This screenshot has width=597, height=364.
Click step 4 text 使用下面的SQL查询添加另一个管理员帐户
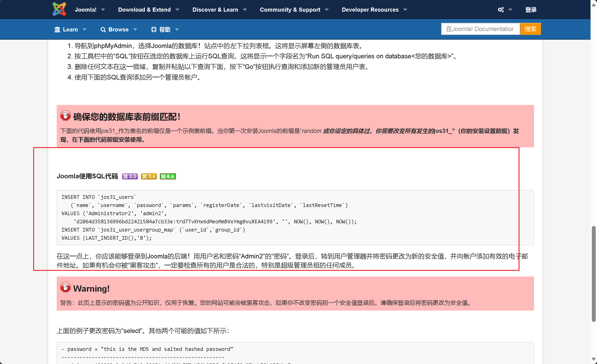[138, 77]
